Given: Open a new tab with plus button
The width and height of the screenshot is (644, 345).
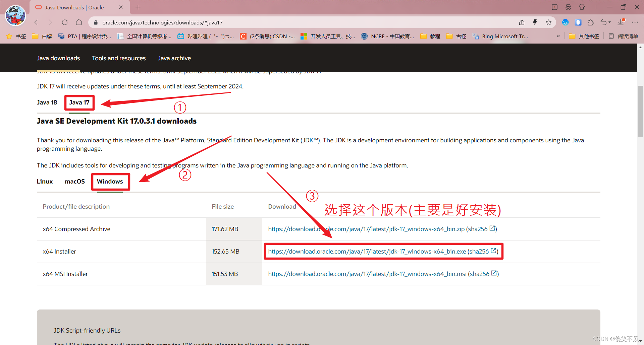Looking at the screenshot, I should pos(138,7).
